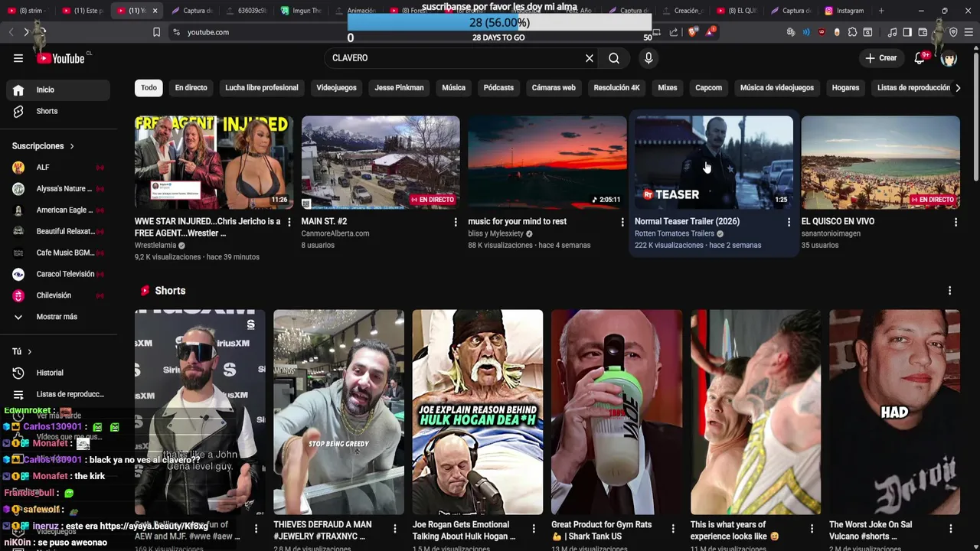Open options for Shark Tank US short

[673, 529]
